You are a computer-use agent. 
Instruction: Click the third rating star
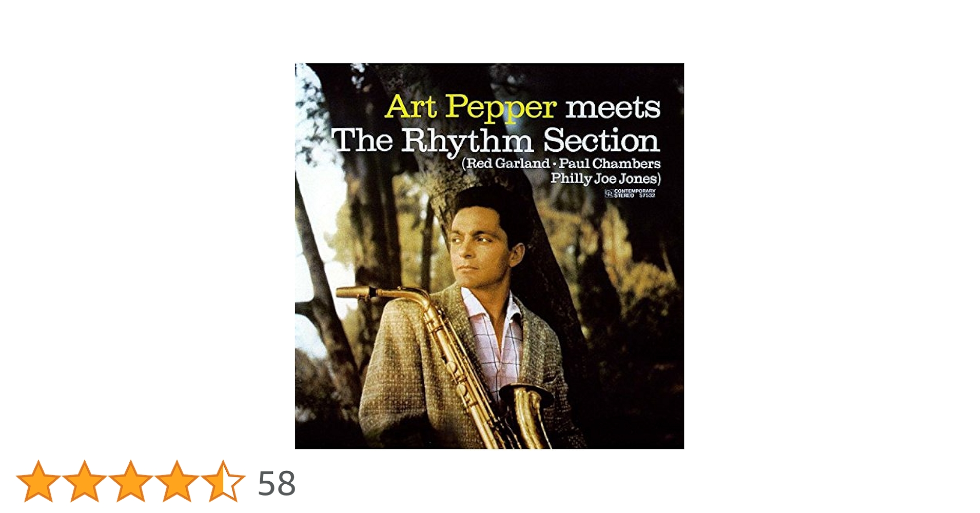click(x=131, y=481)
